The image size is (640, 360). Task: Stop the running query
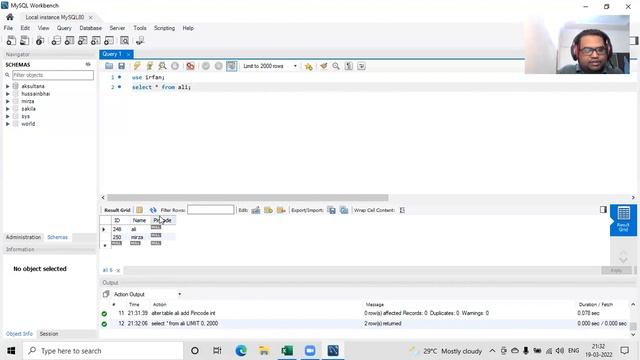pyautogui.click(x=175, y=66)
